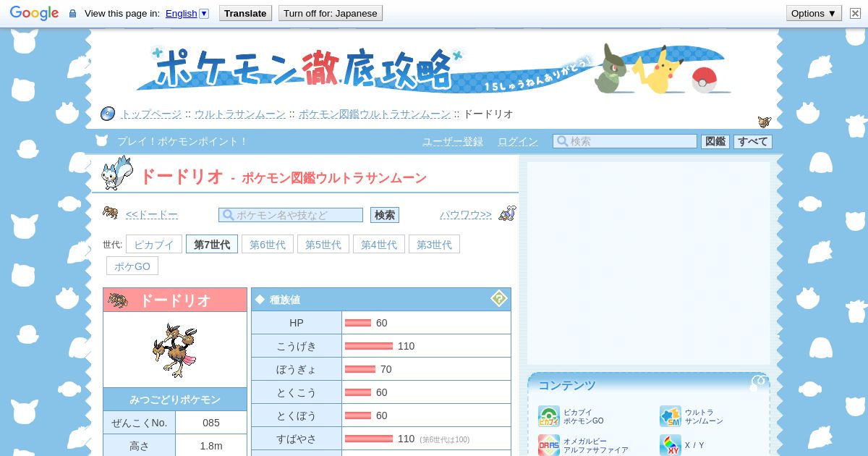Open ピカブイ ポケモンGO content icon
Screen dimensions: 868x456
click(x=549, y=416)
